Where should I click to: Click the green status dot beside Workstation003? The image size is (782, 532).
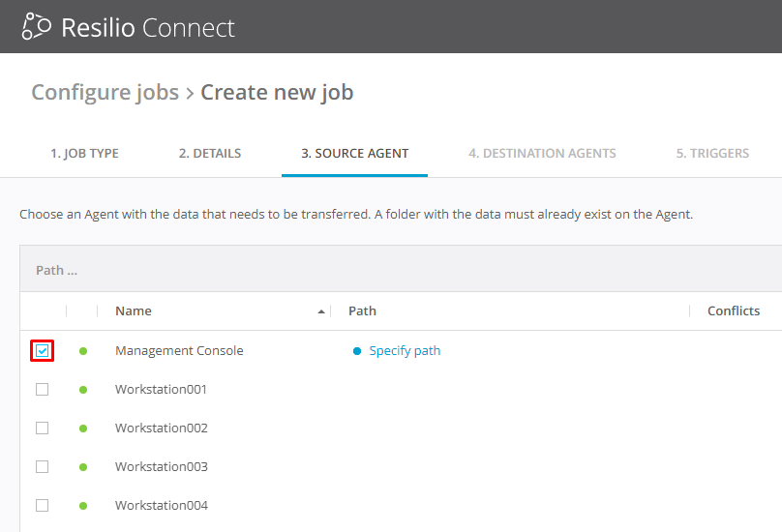coord(83,467)
